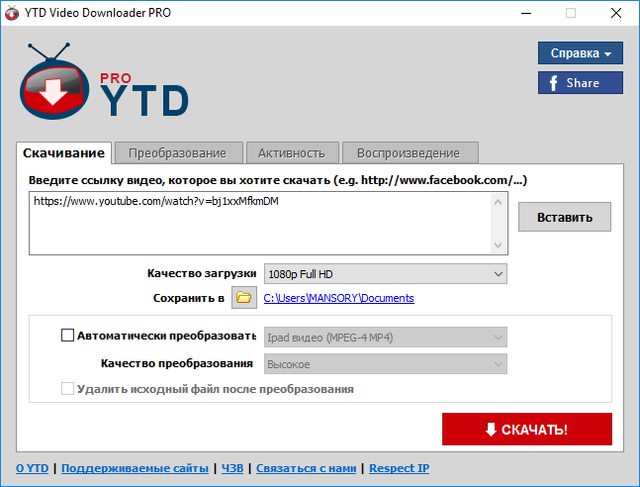Open the Ipad видео format dropdown
Screen dimensions: 640x487
click(x=385, y=337)
